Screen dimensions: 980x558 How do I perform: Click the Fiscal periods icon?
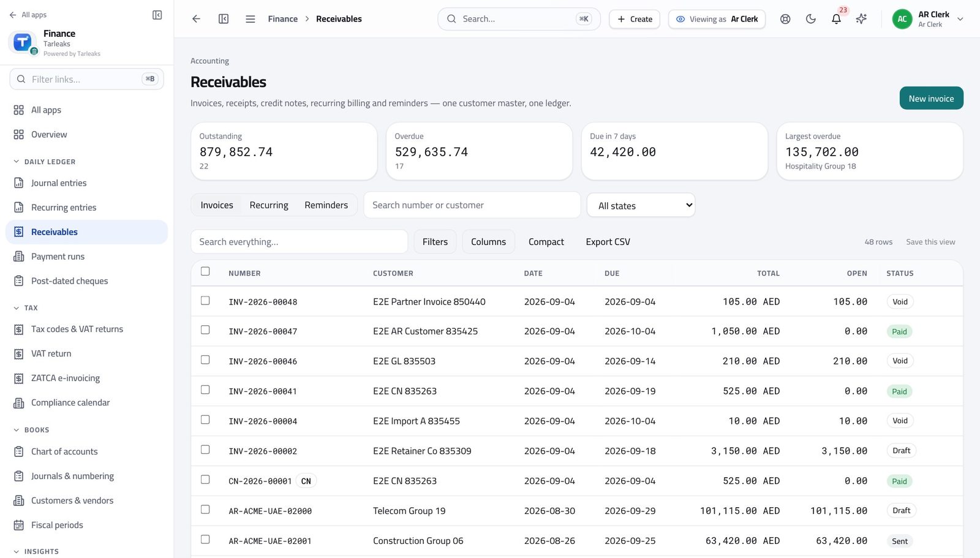click(x=19, y=526)
